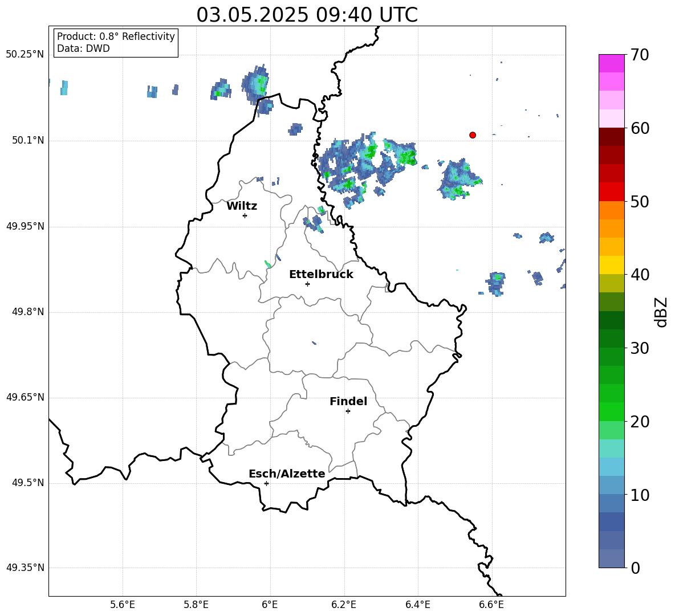Click the 49.5°N latitude label
675x616 pixels.
coord(28,483)
